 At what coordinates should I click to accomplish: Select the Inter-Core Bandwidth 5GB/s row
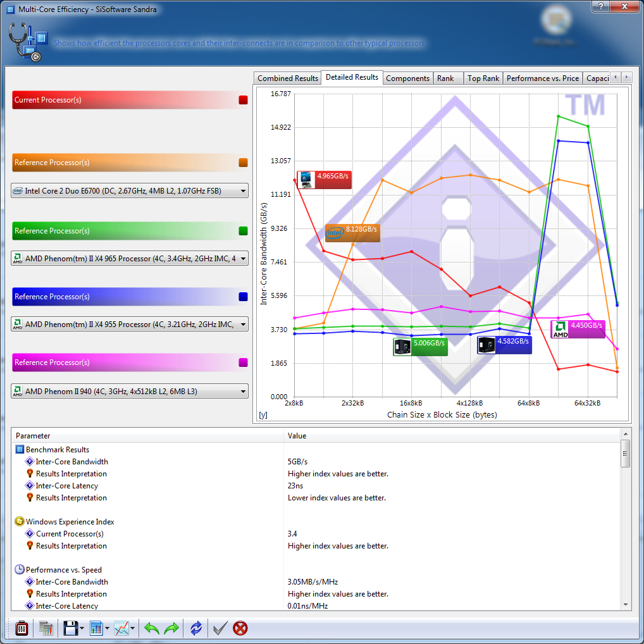tap(316, 462)
